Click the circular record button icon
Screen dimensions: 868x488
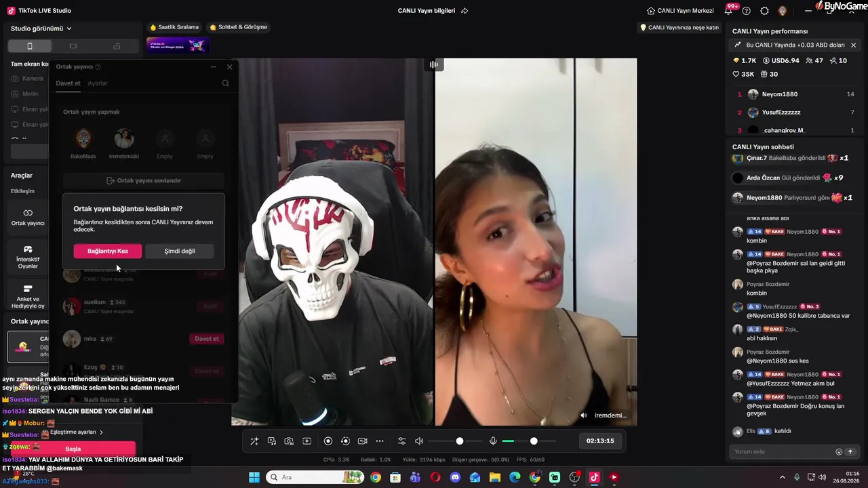(x=328, y=441)
